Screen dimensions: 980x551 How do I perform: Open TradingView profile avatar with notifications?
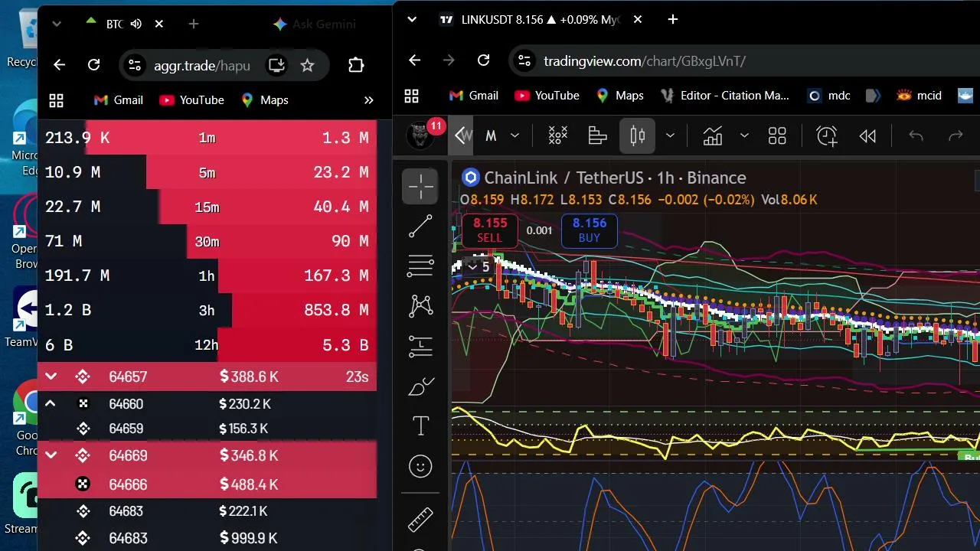point(422,135)
